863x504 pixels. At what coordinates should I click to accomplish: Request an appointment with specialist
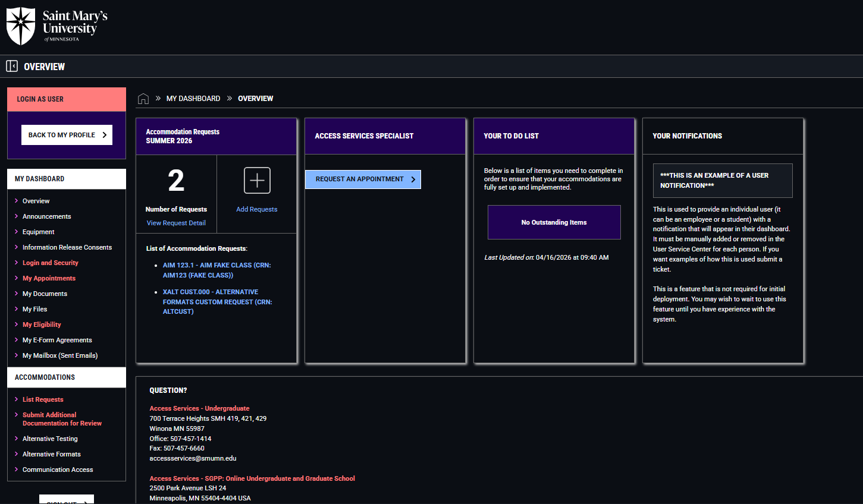(x=363, y=179)
